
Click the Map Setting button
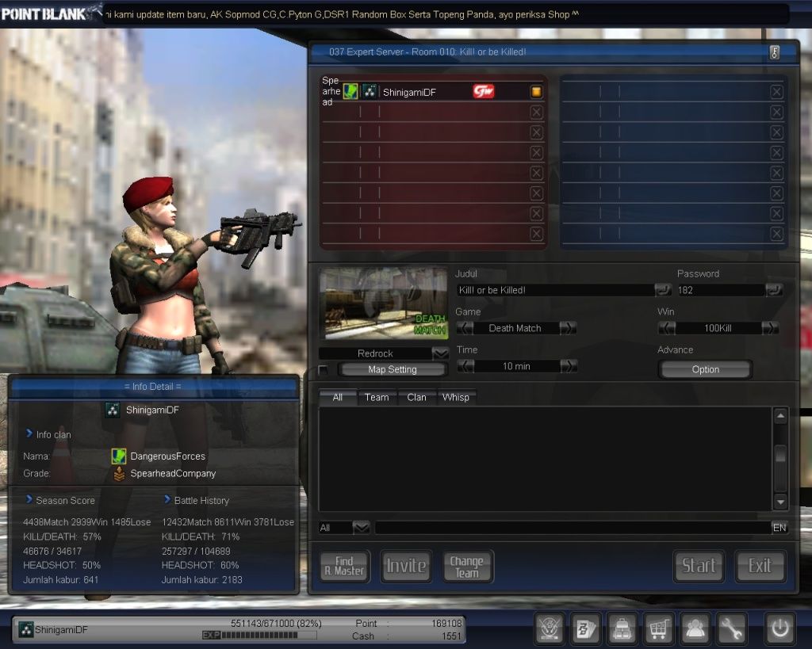coord(393,369)
